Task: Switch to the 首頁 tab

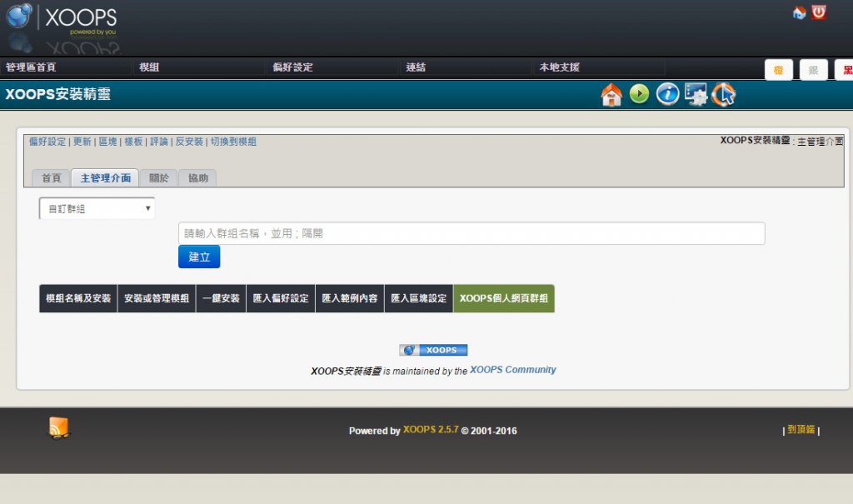Action: [x=51, y=178]
